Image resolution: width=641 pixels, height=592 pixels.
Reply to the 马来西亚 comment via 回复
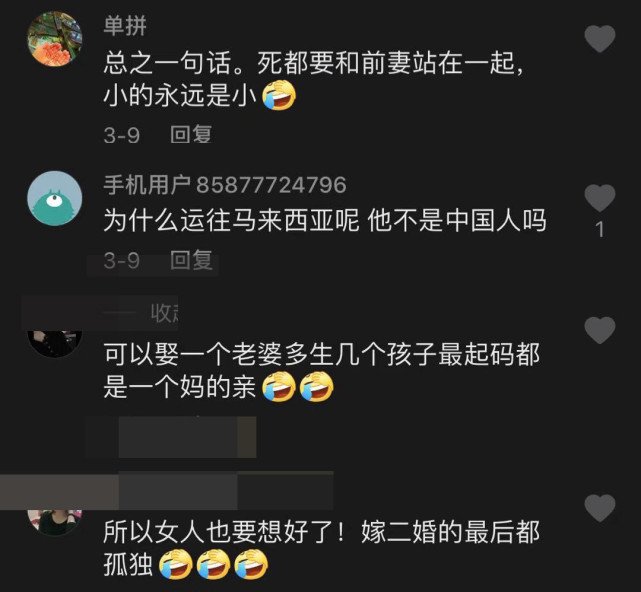click(x=191, y=260)
